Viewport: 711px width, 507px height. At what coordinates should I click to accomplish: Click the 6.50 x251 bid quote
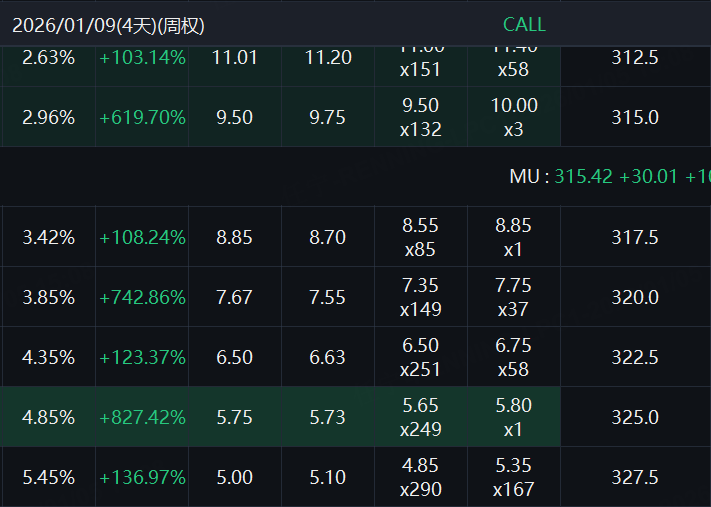click(421, 357)
